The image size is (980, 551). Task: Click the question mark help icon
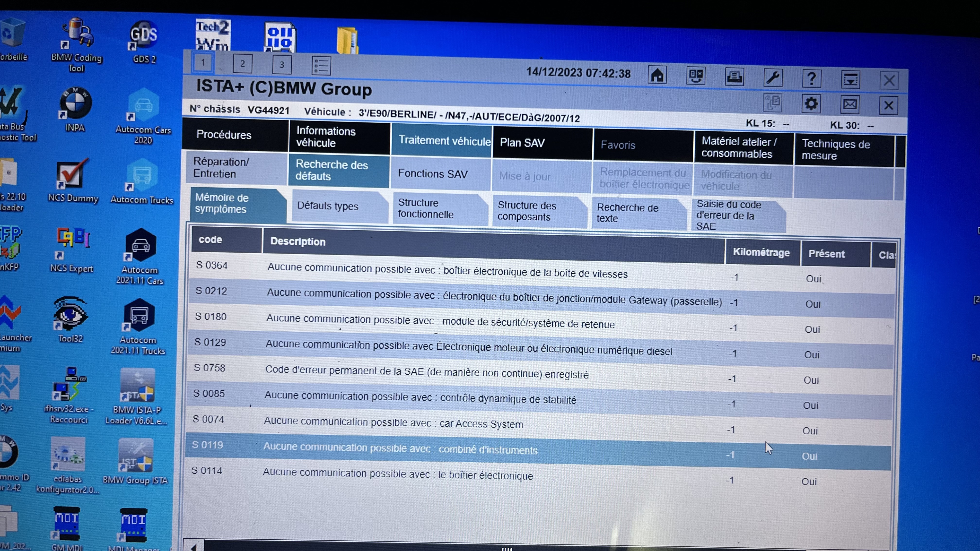tap(812, 79)
